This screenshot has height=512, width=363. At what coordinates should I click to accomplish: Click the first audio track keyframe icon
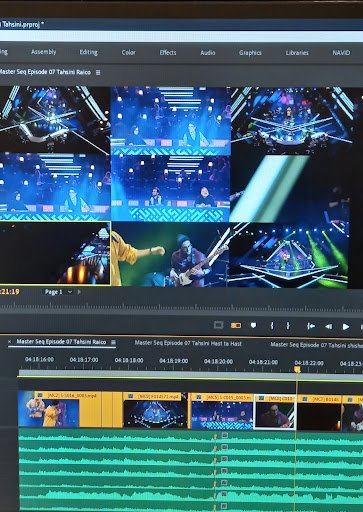tap(225, 435)
